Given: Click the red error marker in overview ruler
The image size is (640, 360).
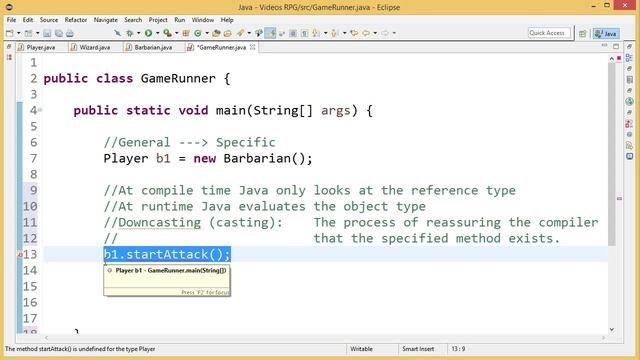Looking at the screenshot, I should click(619, 198).
